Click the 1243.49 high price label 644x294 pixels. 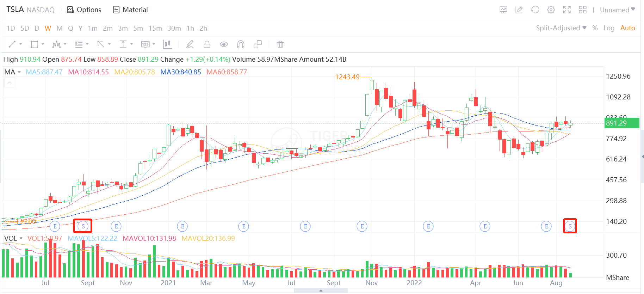pos(347,77)
